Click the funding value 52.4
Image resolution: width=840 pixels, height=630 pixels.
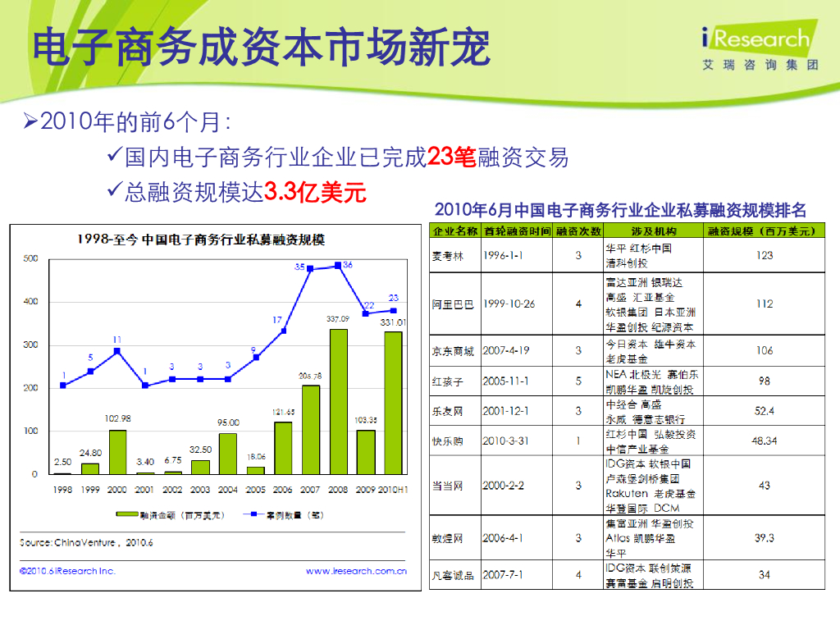(x=765, y=411)
